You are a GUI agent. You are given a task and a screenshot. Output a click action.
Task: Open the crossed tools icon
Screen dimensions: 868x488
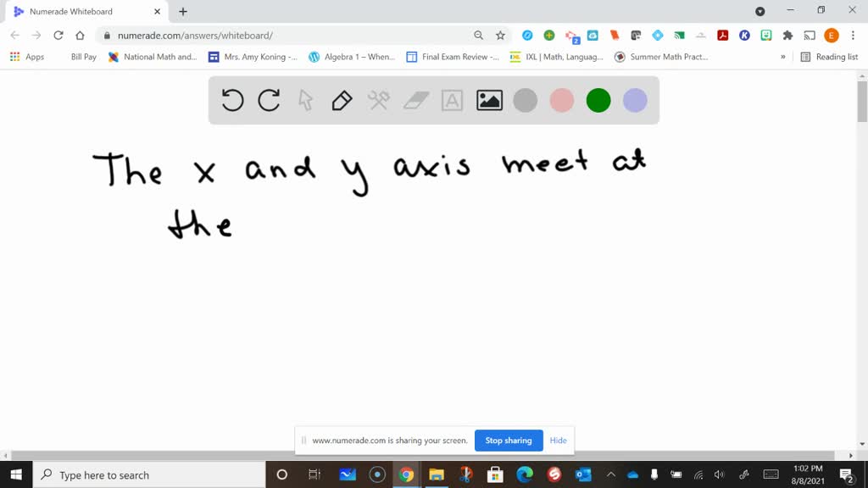[x=379, y=100]
